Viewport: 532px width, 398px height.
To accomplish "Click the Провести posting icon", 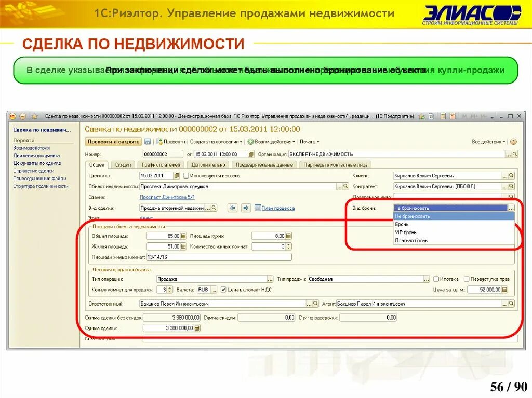I will click(159, 141).
